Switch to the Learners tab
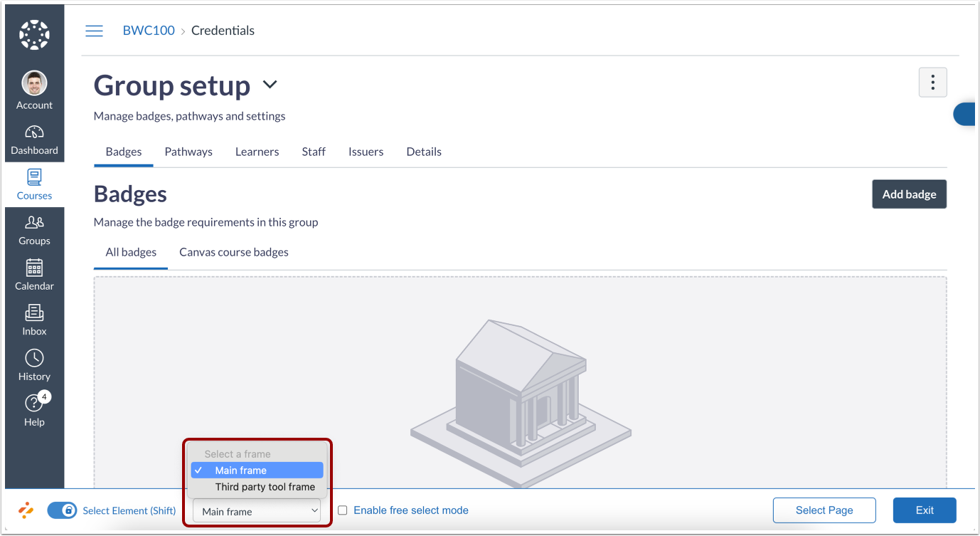Viewport: 980px width, 536px height. pos(257,152)
